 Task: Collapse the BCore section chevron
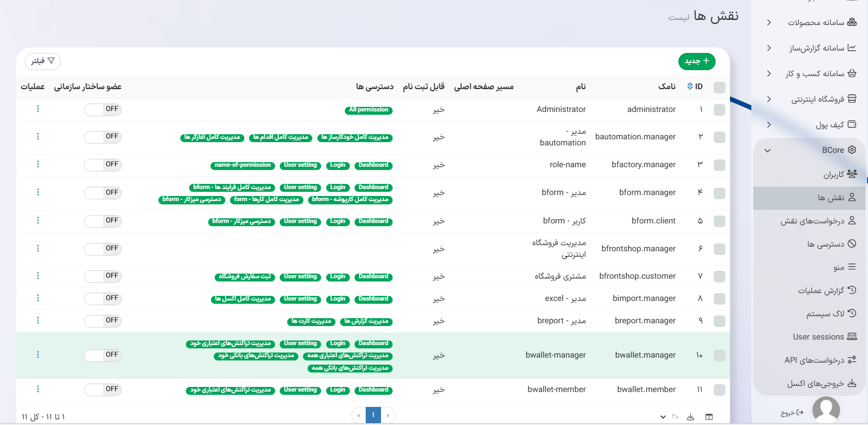(768, 150)
